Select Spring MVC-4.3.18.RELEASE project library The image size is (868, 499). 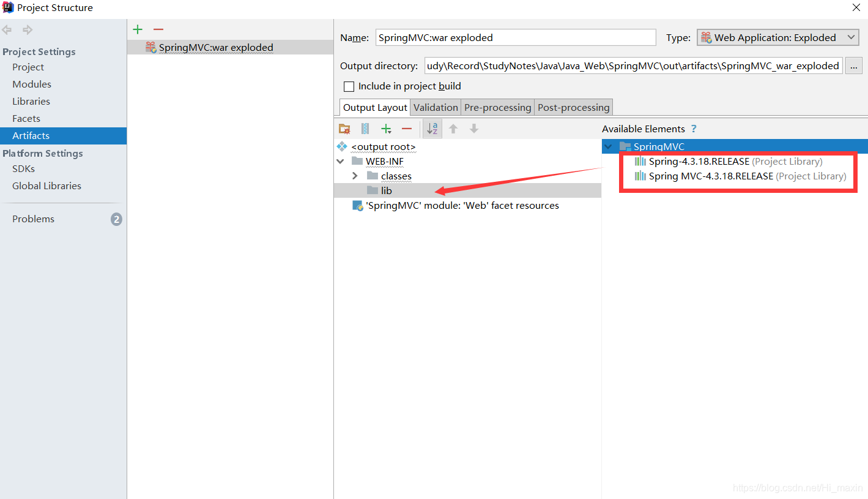click(747, 176)
